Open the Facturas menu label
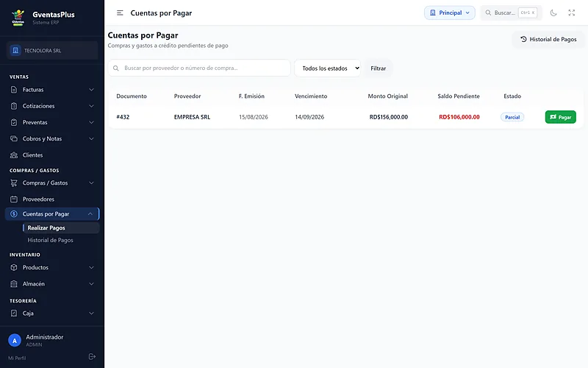Screen dimensions: 588x368 pyautogui.click(x=33, y=90)
